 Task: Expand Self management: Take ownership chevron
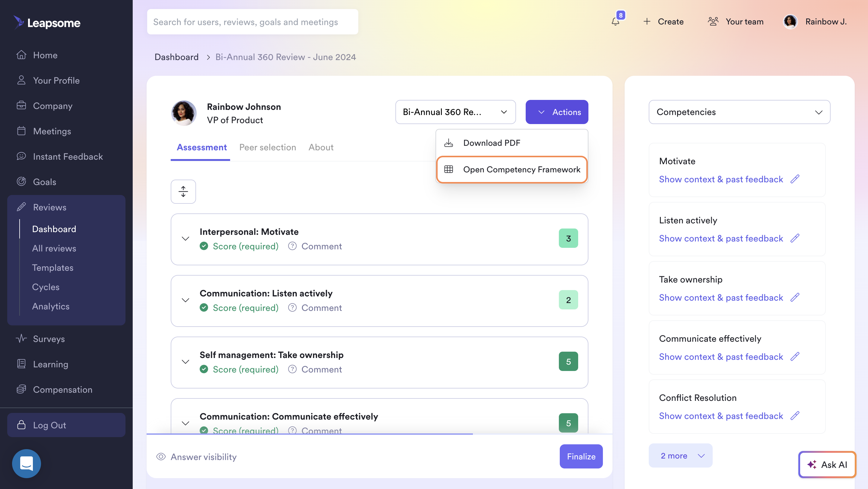coord(185,362)
